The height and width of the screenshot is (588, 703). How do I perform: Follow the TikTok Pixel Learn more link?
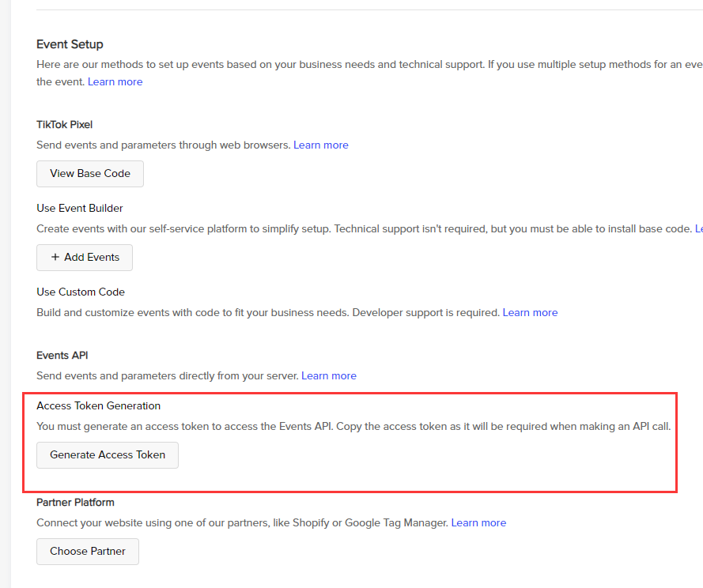321,145
